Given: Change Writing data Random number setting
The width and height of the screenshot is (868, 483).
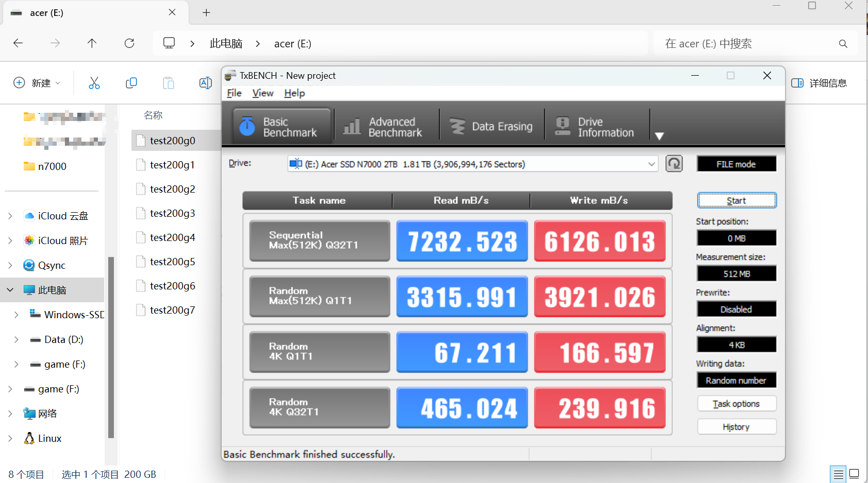Looking at the screenshot, I should click(737, 380).
